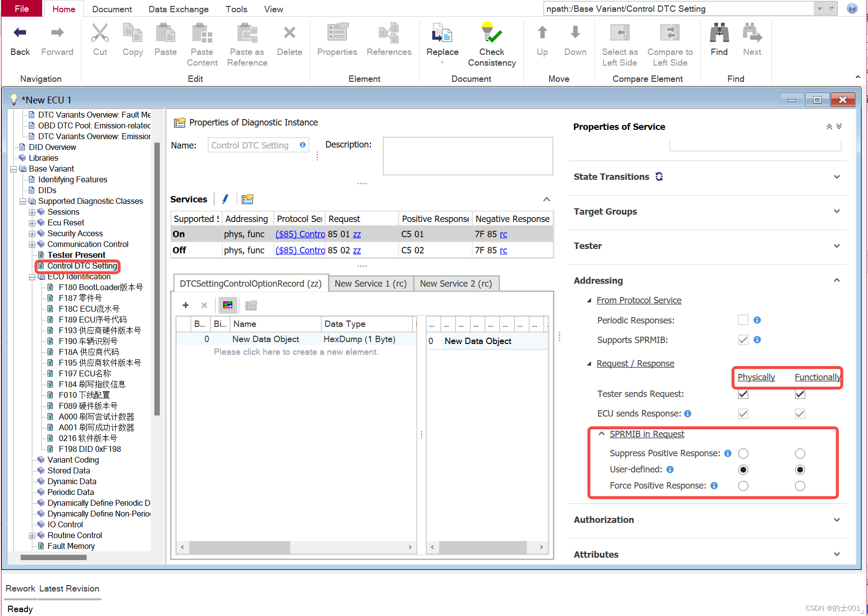Screen dimensions: 868x616
Task: Click the rc link in On row
Action: [503, 234]
